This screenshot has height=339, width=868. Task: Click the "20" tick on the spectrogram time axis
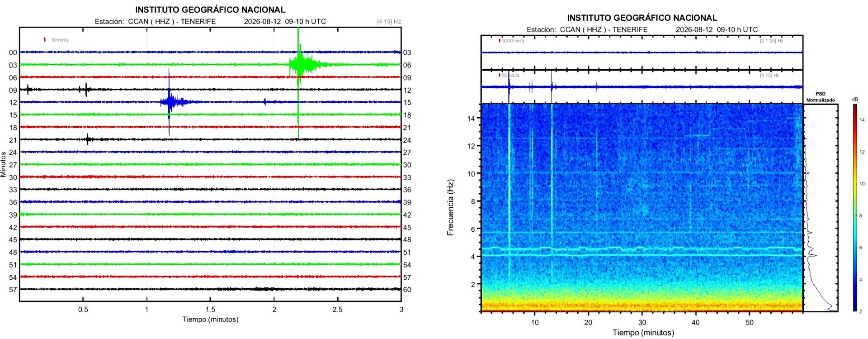click(588, 322)
